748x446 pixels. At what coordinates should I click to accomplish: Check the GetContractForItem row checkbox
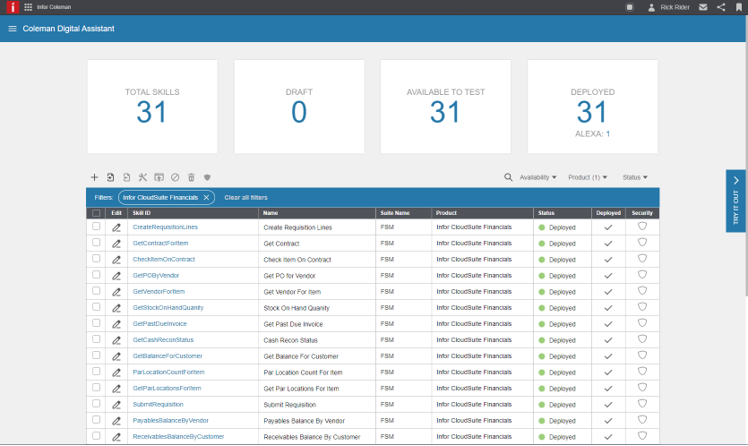point(96,242)
